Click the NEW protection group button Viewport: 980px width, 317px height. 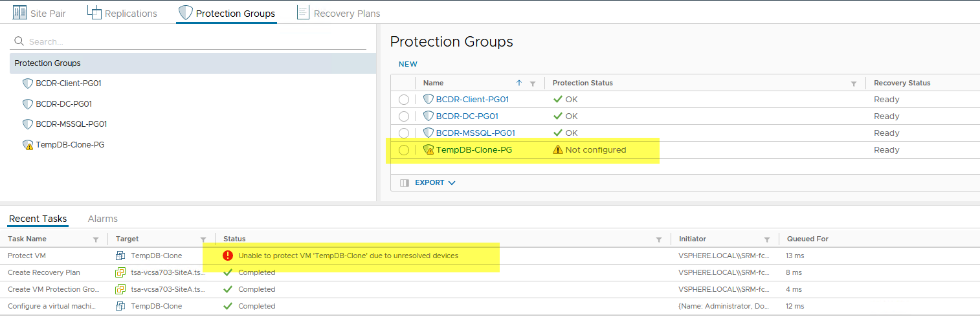point(408,64)
